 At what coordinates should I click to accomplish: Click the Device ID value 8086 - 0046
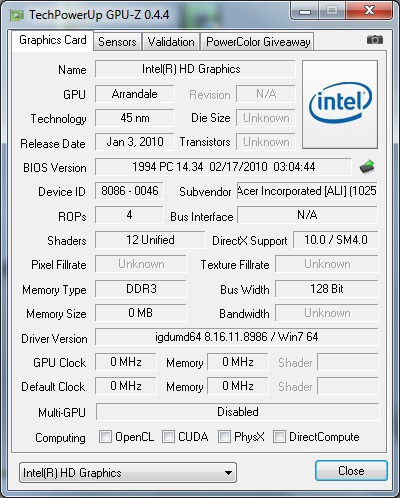[129, 191]
